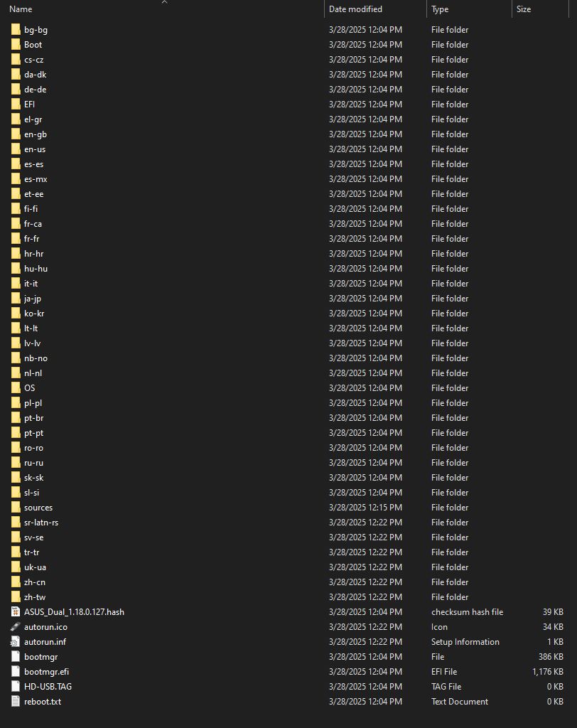Select the sr-latn-rs folder name
This screenshot has height=728, width=577.
(x=41, y=523)
